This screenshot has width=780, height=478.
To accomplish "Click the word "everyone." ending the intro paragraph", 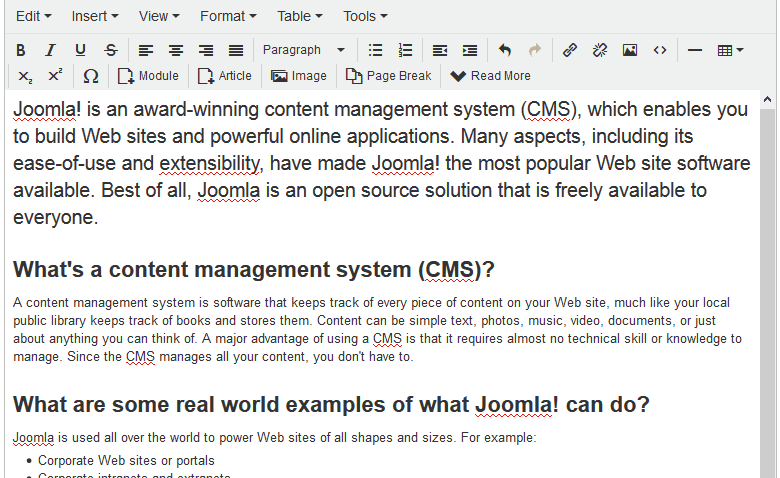I will [x=56, y=218].
